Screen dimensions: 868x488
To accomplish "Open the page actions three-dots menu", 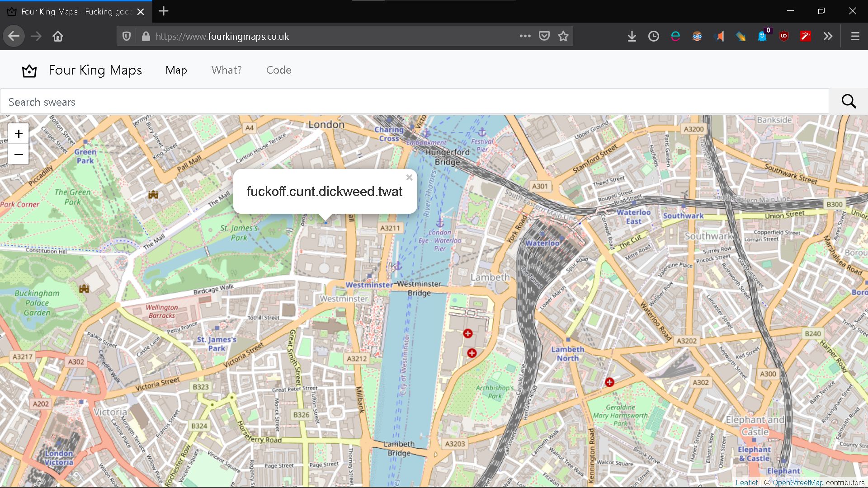I will click(x=525, y=36).
